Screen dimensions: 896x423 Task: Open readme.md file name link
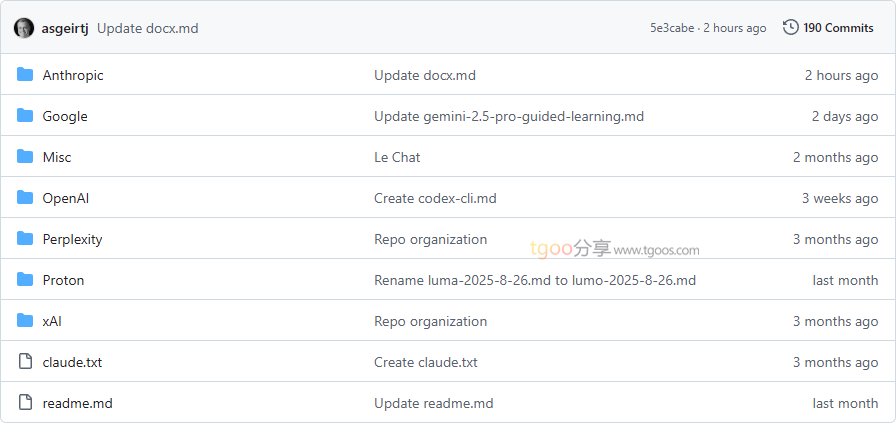[x=77, y=403]
